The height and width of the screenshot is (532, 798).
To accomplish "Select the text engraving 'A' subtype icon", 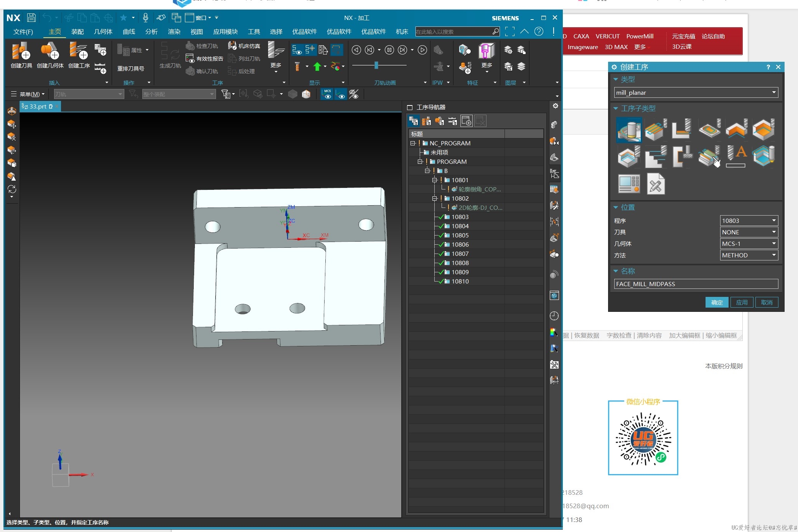I will pos(737,156).
